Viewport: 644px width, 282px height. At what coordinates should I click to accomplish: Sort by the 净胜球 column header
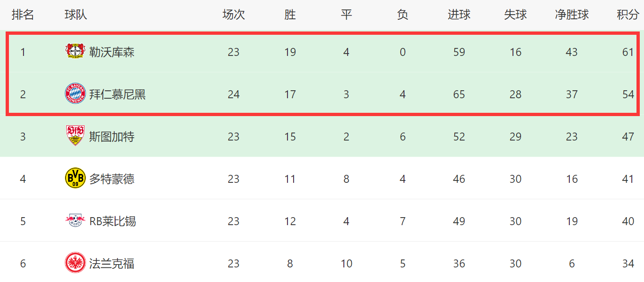pyautogui.click(x=572, y=15)
